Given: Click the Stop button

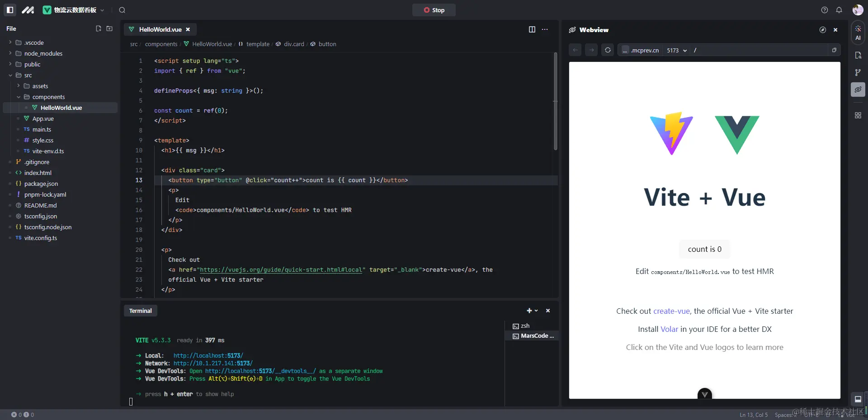Looking at the screenshot, I should (434, 10).
